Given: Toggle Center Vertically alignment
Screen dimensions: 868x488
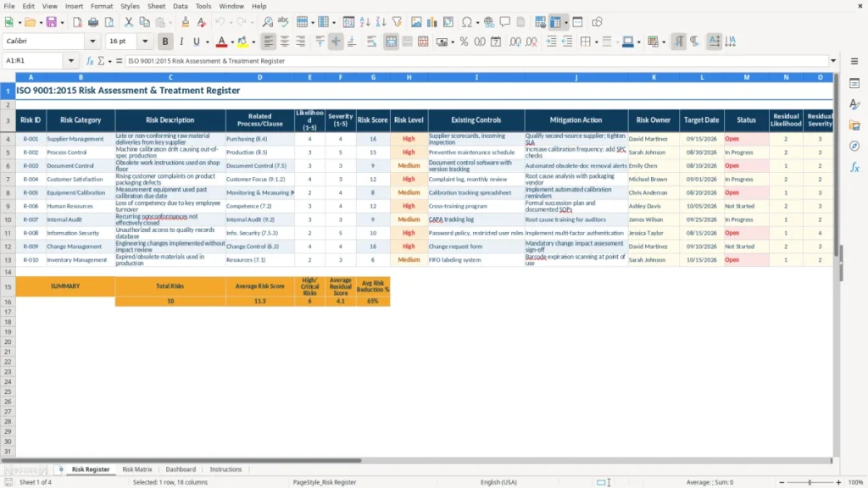Looking at the screenshot, I should click(336, 42).
